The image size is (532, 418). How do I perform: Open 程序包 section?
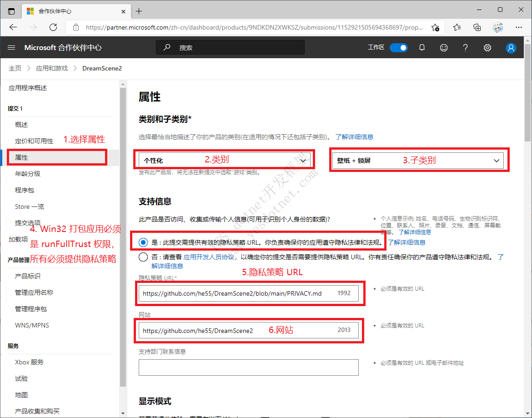click(x=25, y=190)
